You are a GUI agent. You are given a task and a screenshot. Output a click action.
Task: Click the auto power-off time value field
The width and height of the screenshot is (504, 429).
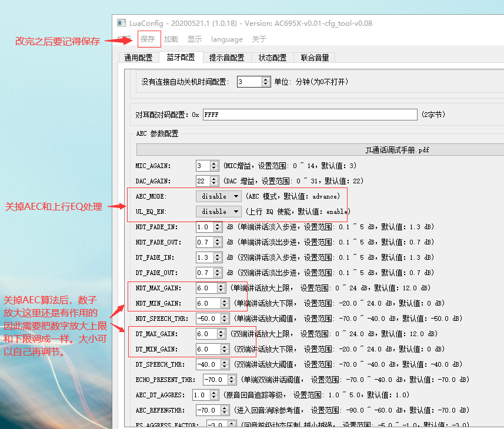point(249,82)
